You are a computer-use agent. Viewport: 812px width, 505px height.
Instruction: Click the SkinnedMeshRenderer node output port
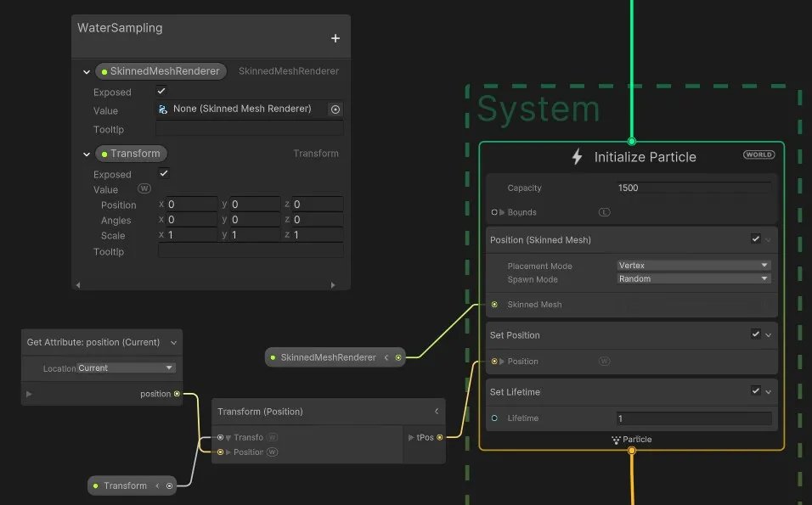(398, 357)
